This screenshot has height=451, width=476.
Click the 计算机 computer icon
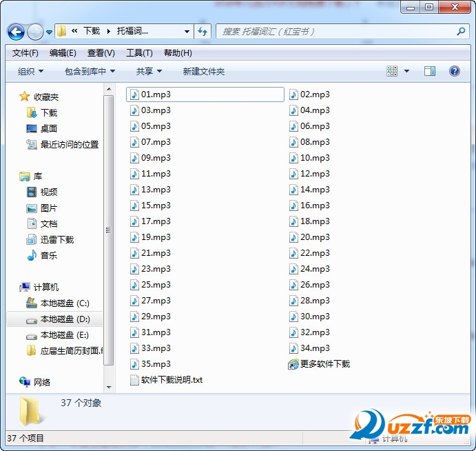pos(25,287)
